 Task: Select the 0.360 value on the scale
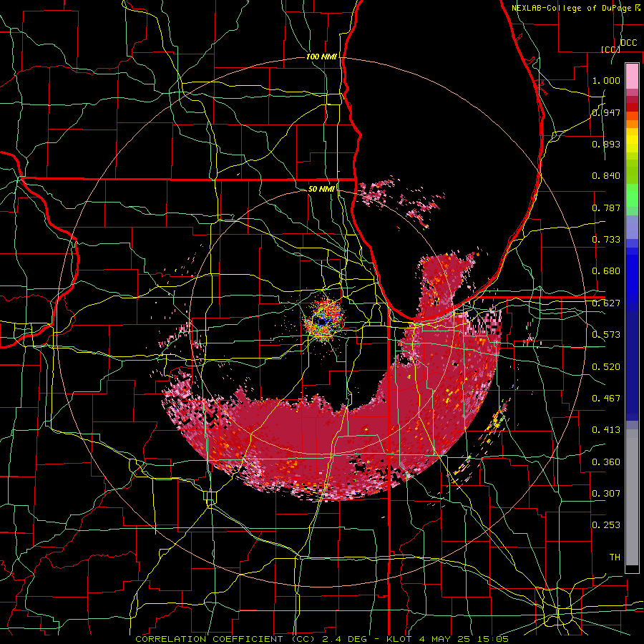click(x=606, y=462)
